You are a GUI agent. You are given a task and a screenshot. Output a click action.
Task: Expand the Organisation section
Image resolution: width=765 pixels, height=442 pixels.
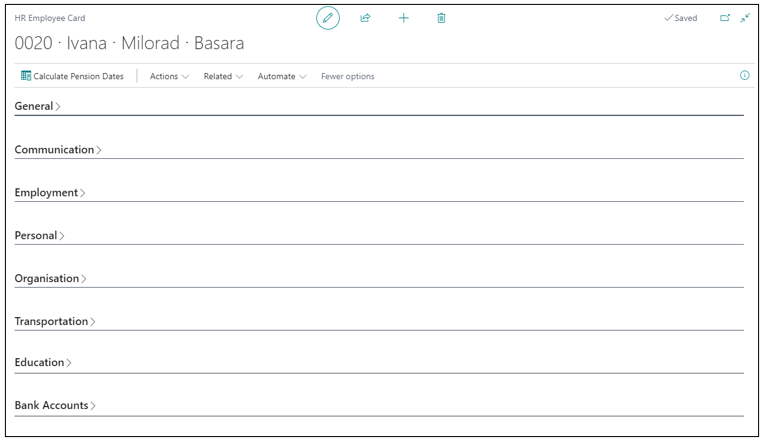click(50, 279)
